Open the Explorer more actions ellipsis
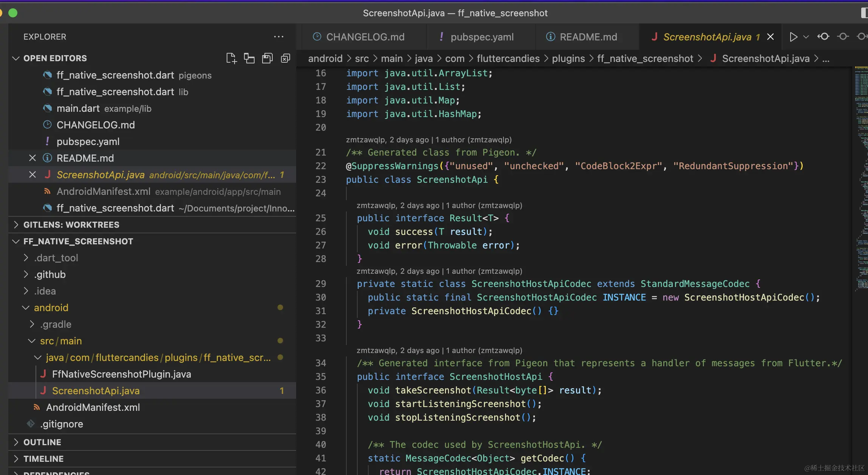The width and height of the screenshot is (868, 475). pos(279,37)
